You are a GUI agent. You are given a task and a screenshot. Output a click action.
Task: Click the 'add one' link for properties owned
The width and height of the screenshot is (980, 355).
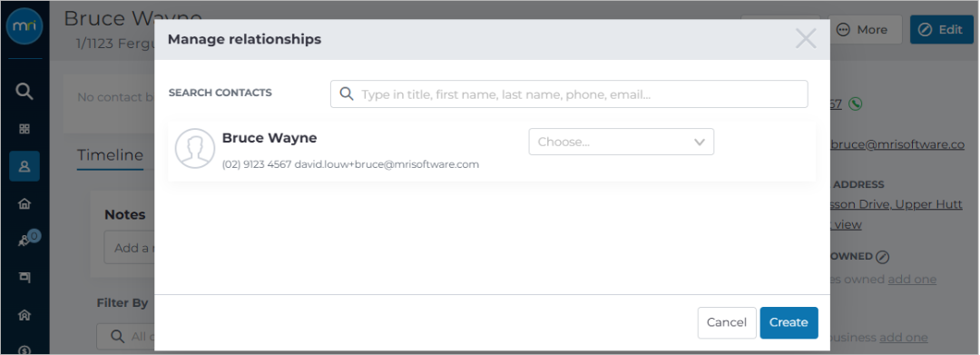click(x=912, y=280)
